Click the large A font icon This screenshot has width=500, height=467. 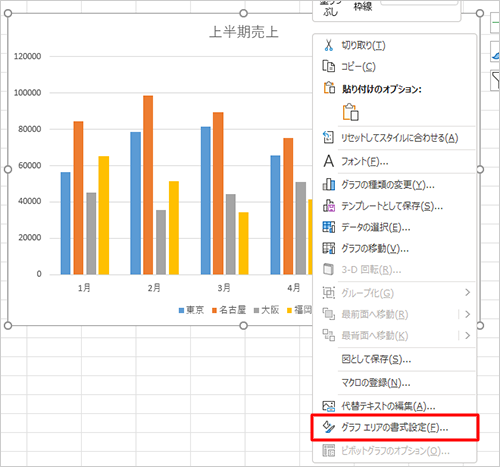click(328, 161)
